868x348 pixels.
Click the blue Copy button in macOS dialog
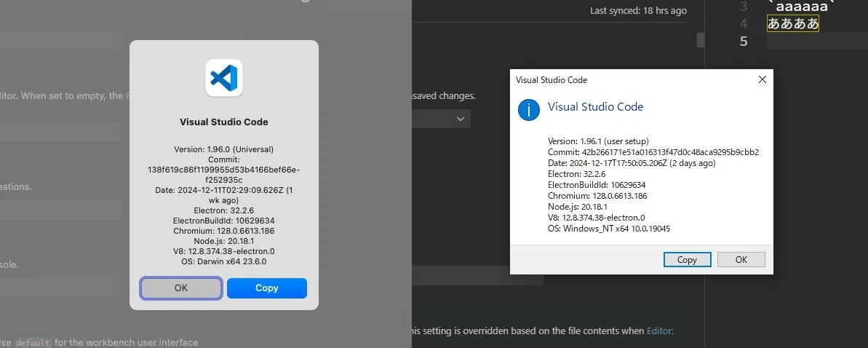point(266,288)
